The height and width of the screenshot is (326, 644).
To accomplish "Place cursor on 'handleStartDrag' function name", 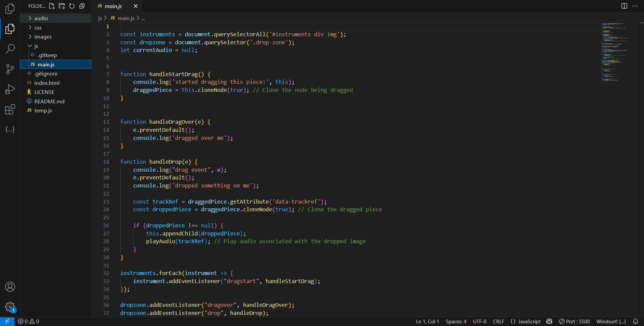I will coord(174,74).
